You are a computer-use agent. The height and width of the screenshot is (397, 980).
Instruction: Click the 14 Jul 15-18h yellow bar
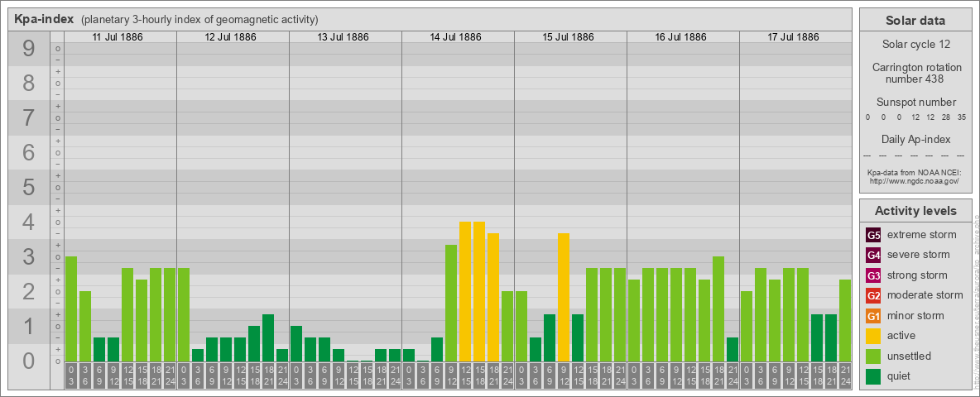(479, 291)
